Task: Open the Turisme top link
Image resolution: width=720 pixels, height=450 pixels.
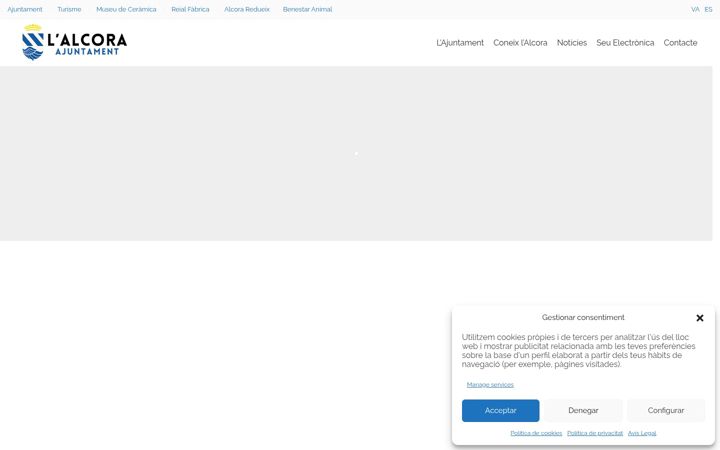Action: pos(69,9)
